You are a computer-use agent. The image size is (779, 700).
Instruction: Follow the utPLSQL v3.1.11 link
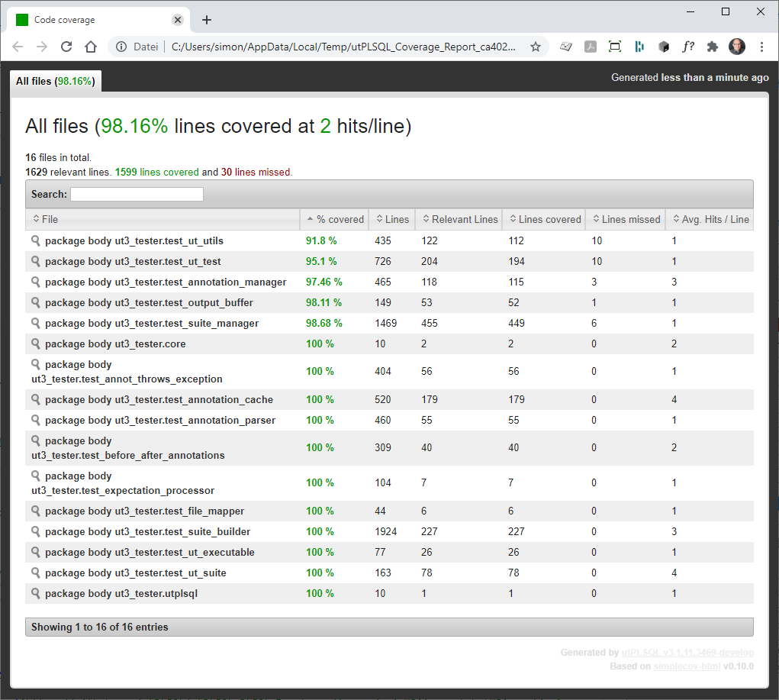[x=687, y=653]
